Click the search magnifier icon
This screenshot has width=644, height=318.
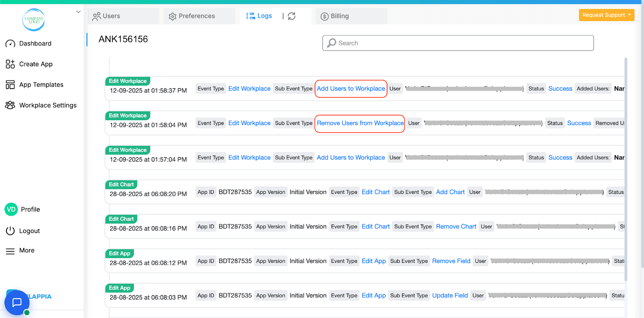332,43
